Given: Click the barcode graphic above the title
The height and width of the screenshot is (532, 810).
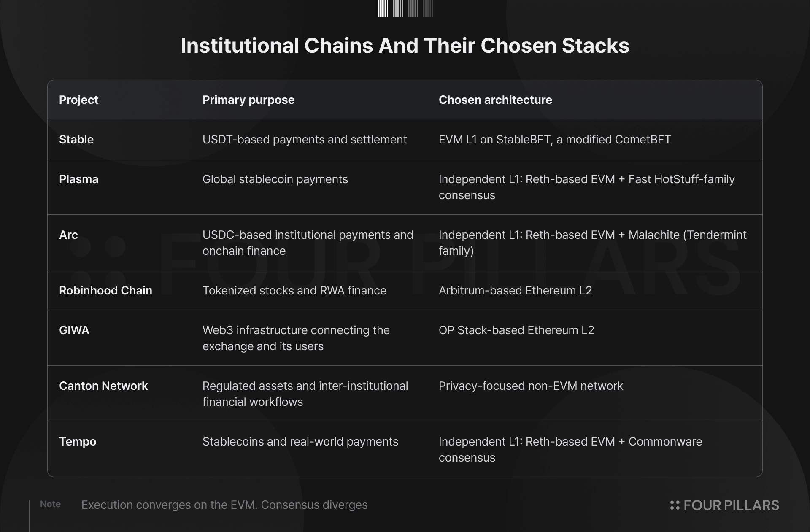Looking at the screenshot, I should click(x=405, y=8).
